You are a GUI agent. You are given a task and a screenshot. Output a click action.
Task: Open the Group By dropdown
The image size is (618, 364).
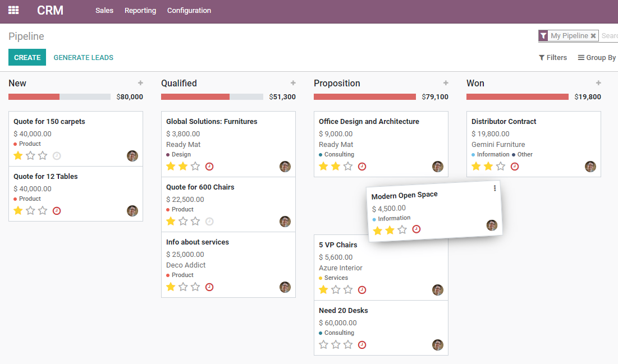point(596,57)
